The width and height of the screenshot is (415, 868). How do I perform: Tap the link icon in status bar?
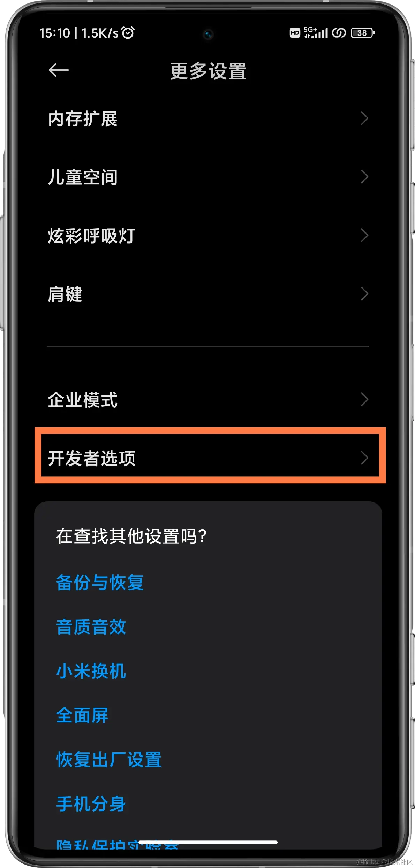[x=339, y=33]
